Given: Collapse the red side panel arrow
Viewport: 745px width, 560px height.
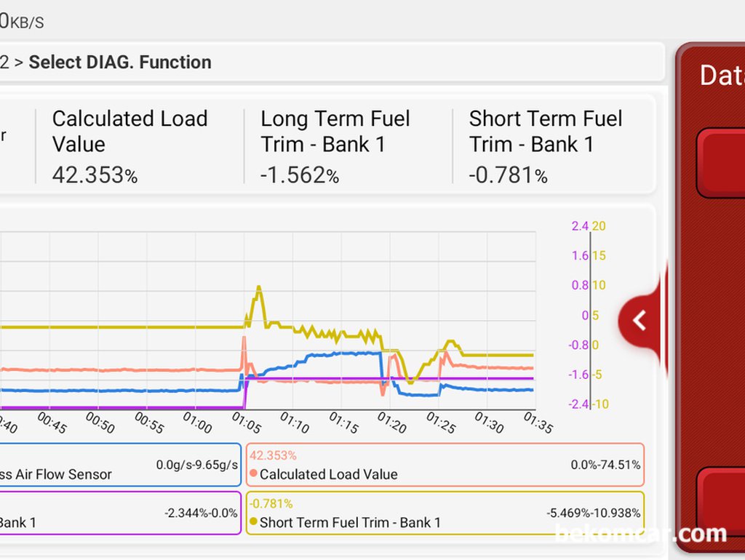Looking at the screenshot, I should (x=640, y=321).
